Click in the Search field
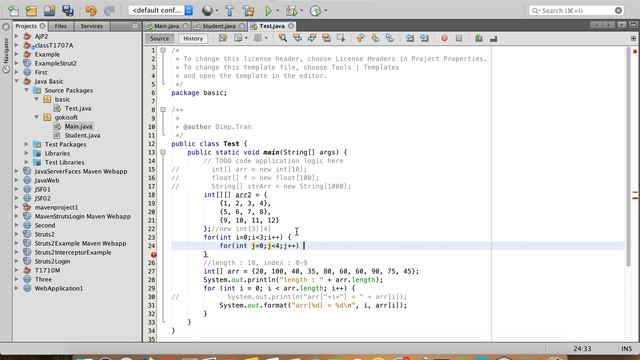640x360 pixels. (x=576, y=11)
